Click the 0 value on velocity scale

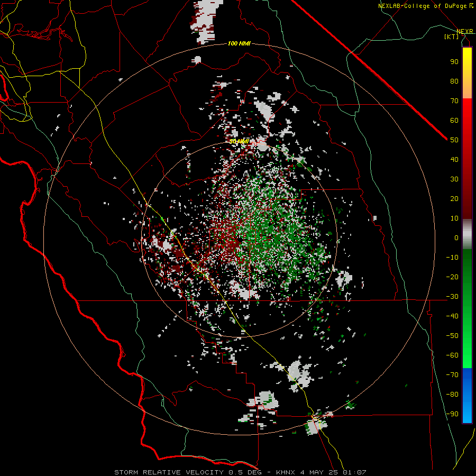tap(456, 238)
